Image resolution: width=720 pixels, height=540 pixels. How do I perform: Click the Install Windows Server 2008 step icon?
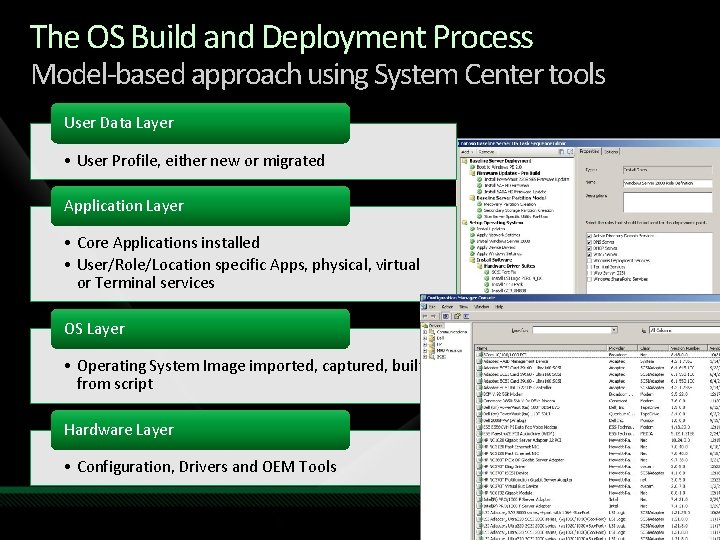point(472,241)
